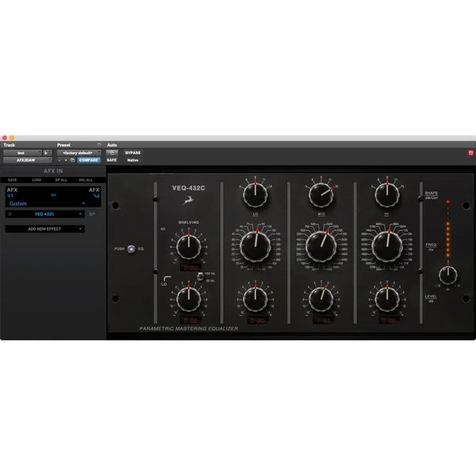This screenshot has height=476, width=476.
Task: Open the insert position 'b' dropdown
Action: 47,152
